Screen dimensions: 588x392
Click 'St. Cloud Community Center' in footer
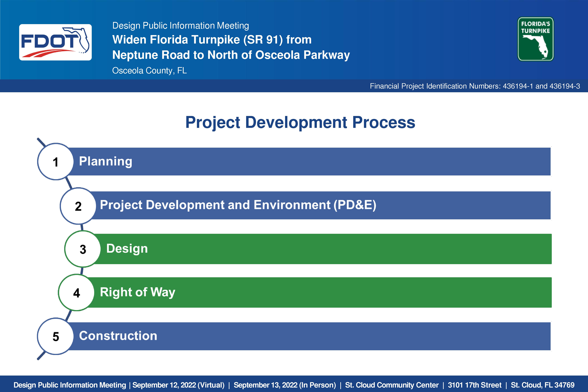coord(392,385)
